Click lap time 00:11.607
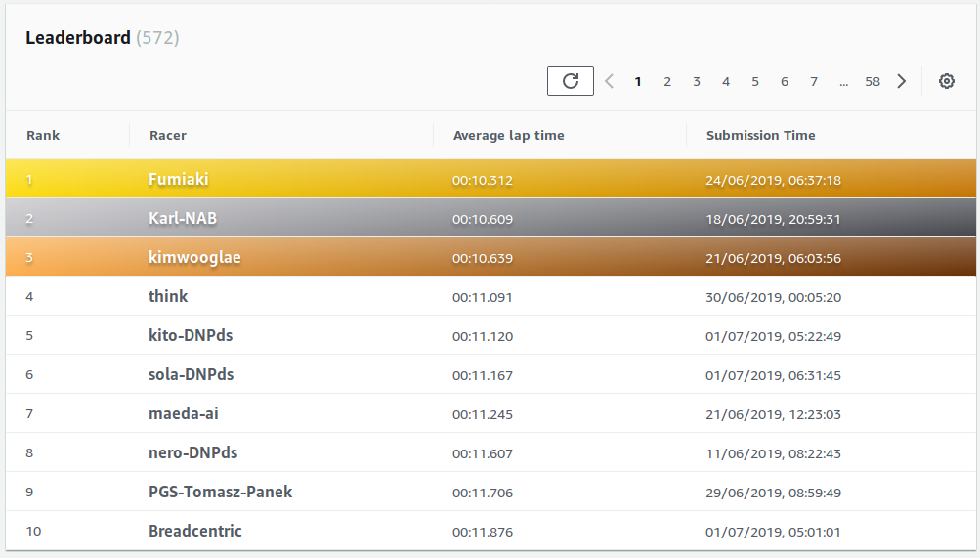Screen dimensions: 980x558 click(x=483, y=453)
